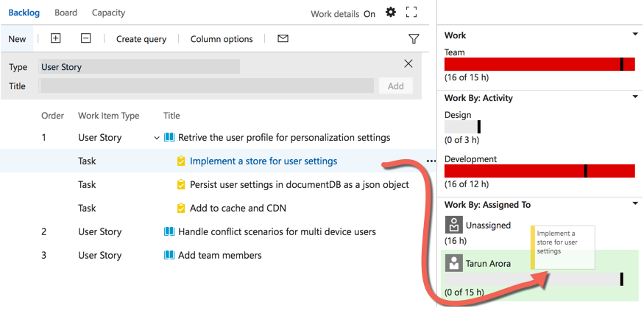Viewport: 644px width, 311px height.
Task: Expand all backlog items plus icon
Action: coord(55,38)
